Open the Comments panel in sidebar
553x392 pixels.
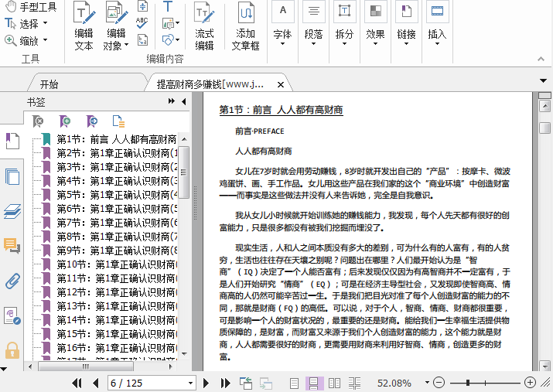[x=12, y=246]
